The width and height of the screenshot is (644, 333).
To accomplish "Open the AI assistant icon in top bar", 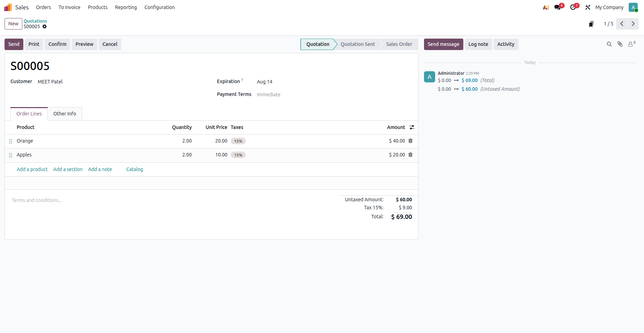I will pos(546,7).
